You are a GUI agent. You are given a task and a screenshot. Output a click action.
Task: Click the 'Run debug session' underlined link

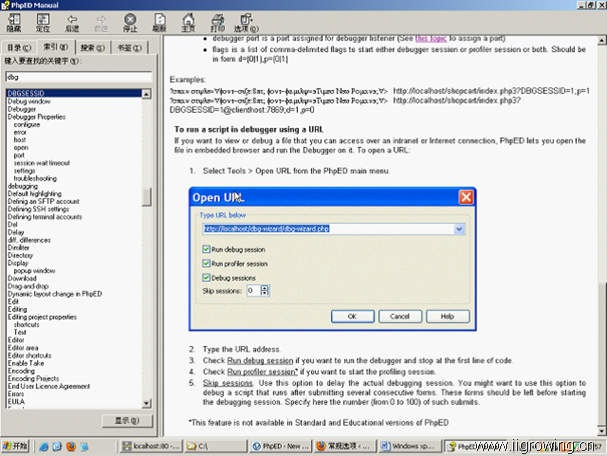point(260,361)
